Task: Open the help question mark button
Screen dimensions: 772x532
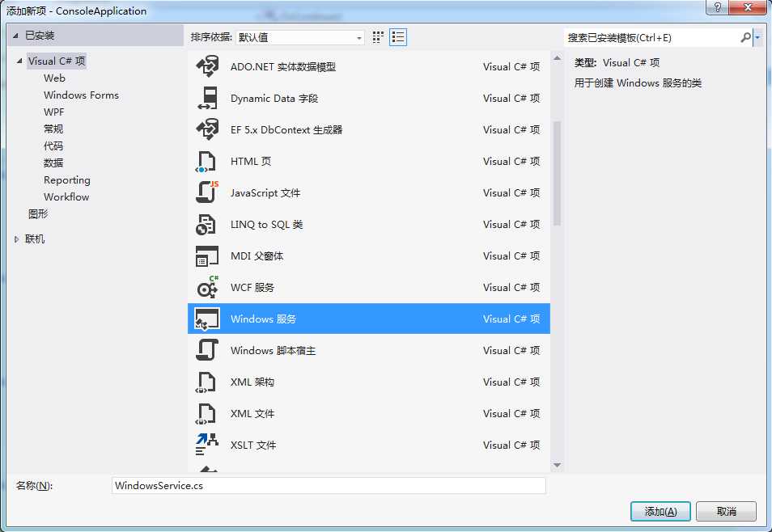Action: (x=717, y=7)
